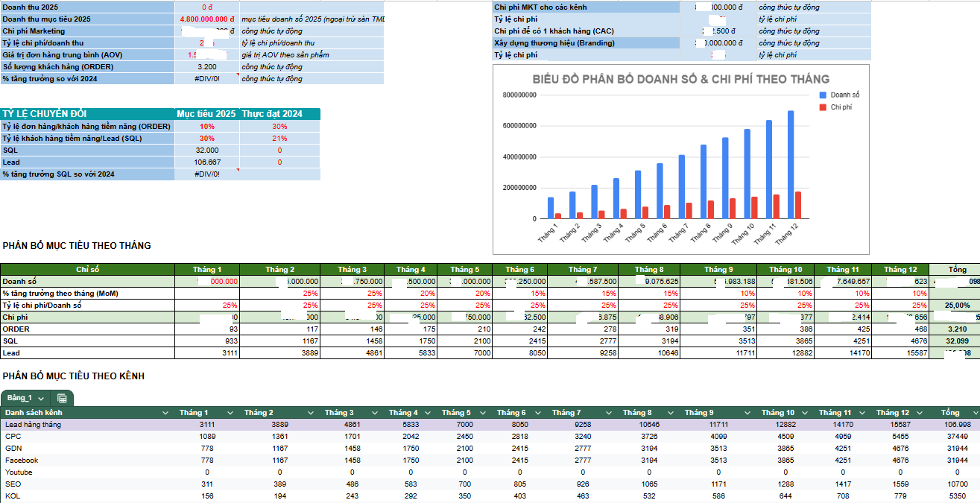Click the red Chi phí legend swatch

coord(823,107)
